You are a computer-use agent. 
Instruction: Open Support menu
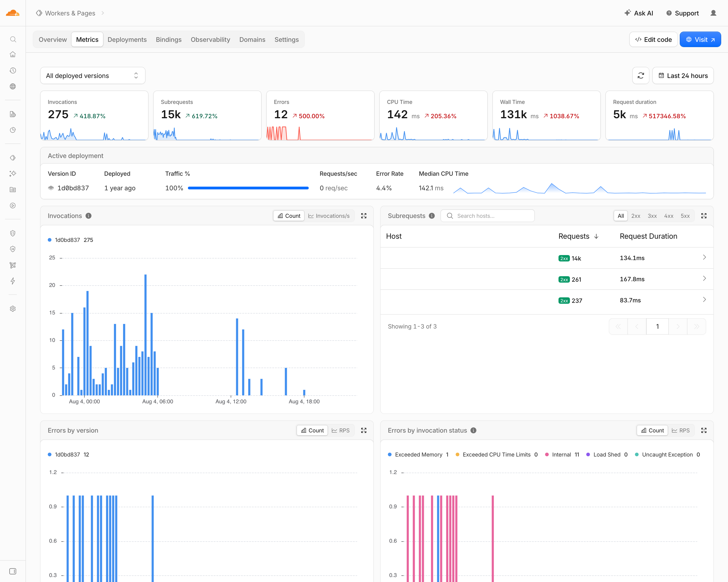click(x=682, y=13)
